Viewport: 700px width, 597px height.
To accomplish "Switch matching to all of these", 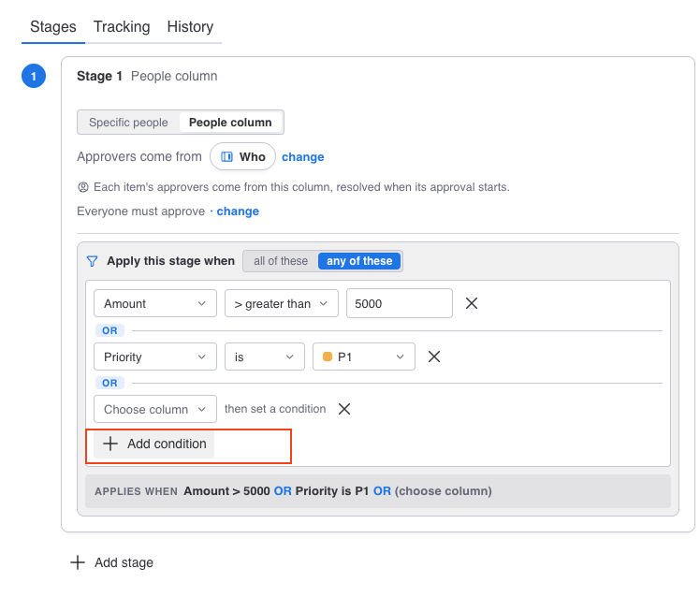I will [281, 261].
